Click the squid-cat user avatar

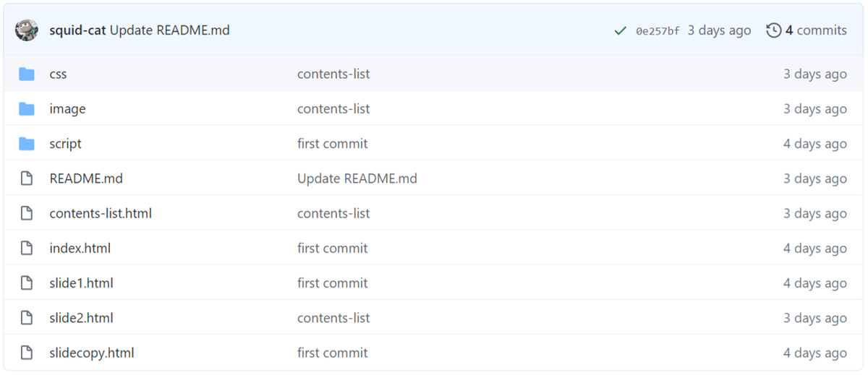(27, 30)
